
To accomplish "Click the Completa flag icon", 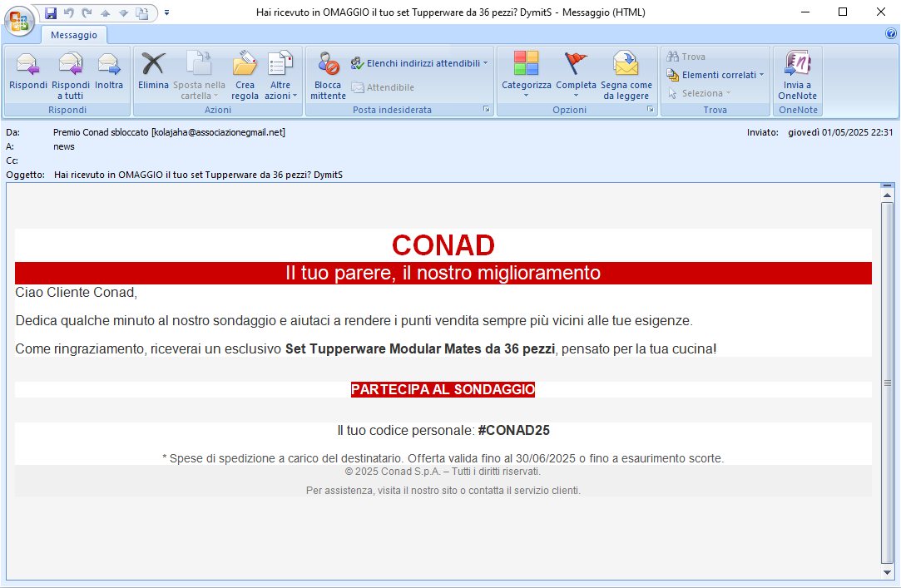I will pos(576,64).
